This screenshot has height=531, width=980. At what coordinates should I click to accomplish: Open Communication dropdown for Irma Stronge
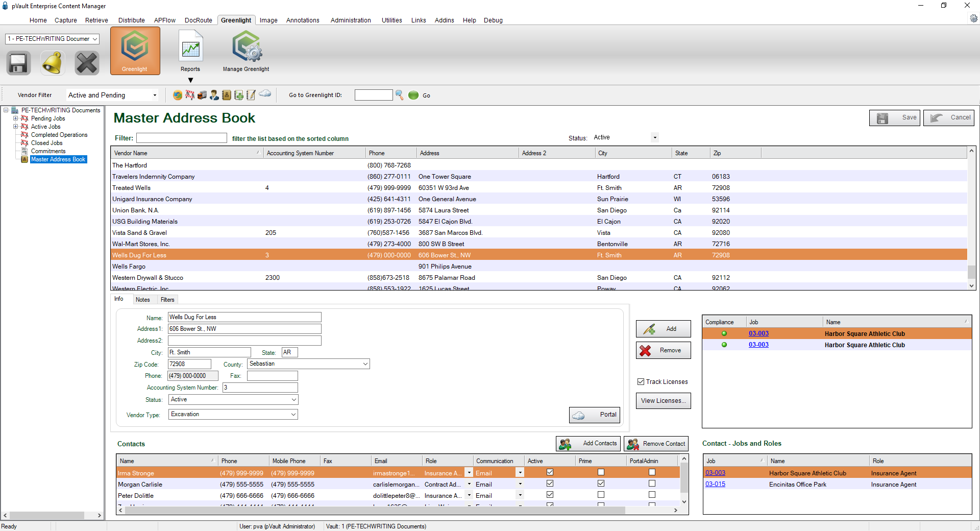point(520,473)
